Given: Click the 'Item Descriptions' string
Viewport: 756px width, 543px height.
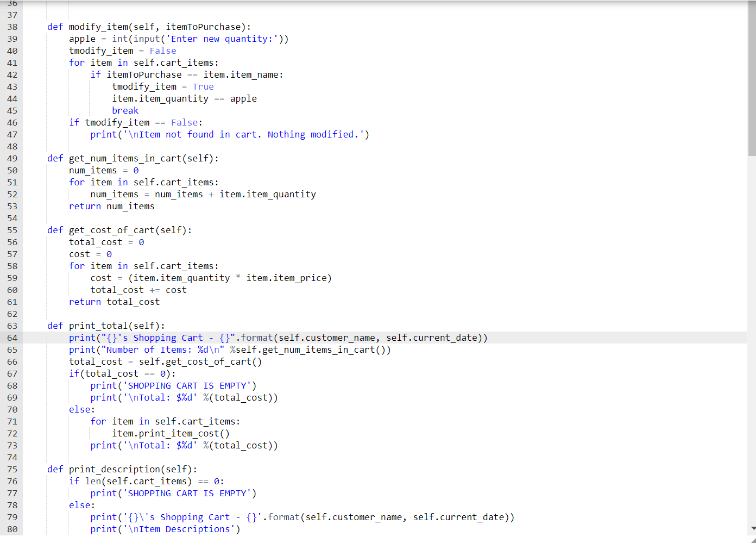Looking at the screenshot, I should click(x=179, y=529).
